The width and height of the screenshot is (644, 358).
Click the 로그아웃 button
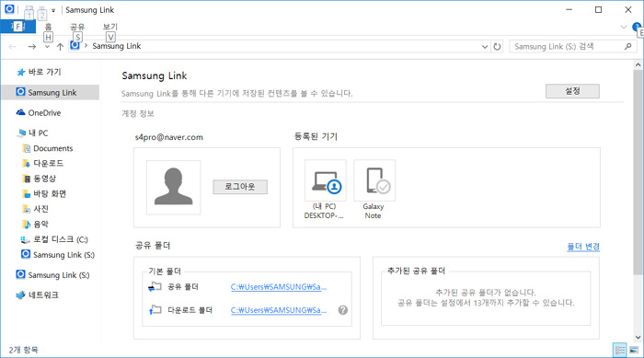(x=240, y=187)
